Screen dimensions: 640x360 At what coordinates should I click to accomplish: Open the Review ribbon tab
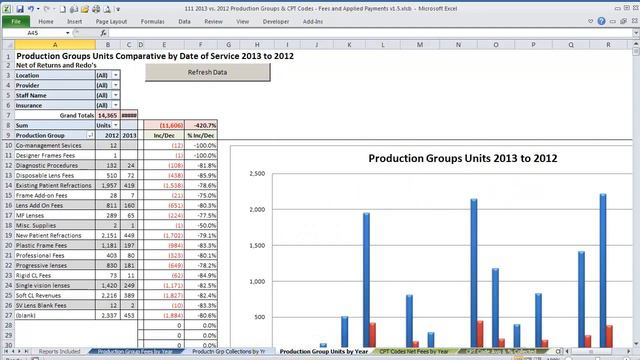(213, 21)
